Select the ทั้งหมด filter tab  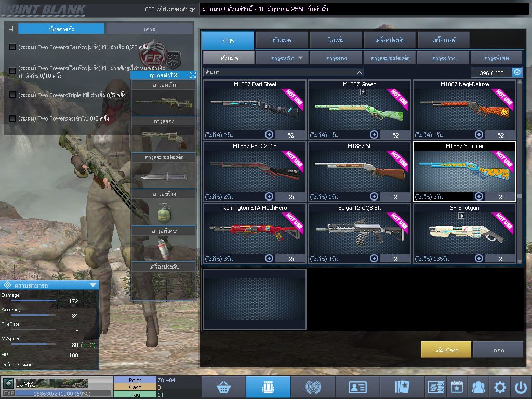click(x=229, y=58)
